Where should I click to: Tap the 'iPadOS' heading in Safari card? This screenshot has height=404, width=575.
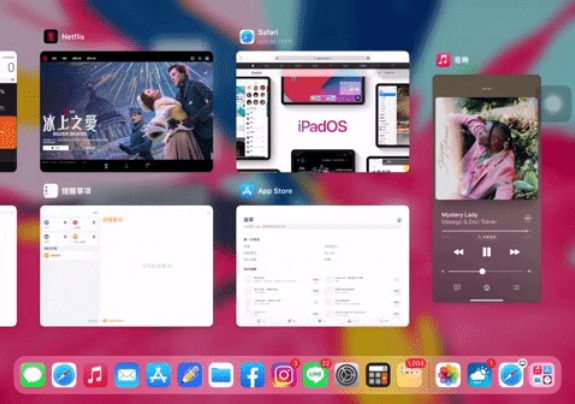point(322,127)
